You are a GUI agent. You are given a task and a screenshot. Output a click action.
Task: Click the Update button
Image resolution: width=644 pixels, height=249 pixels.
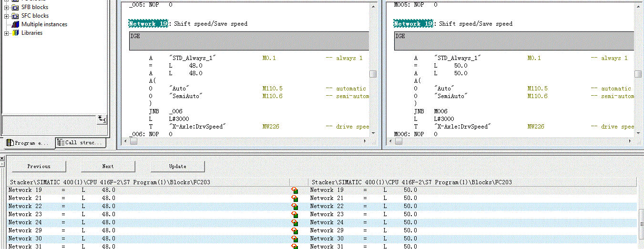click(x=178, y=166)
